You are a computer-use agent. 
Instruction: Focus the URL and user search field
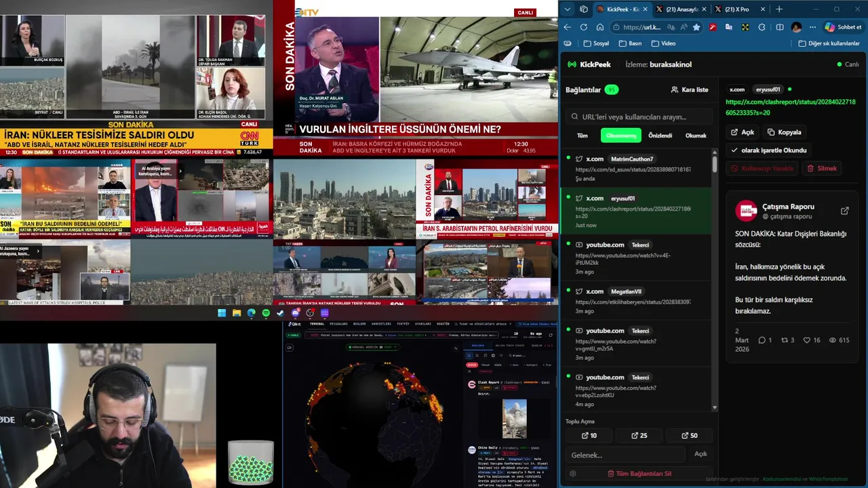click(638, 117)
